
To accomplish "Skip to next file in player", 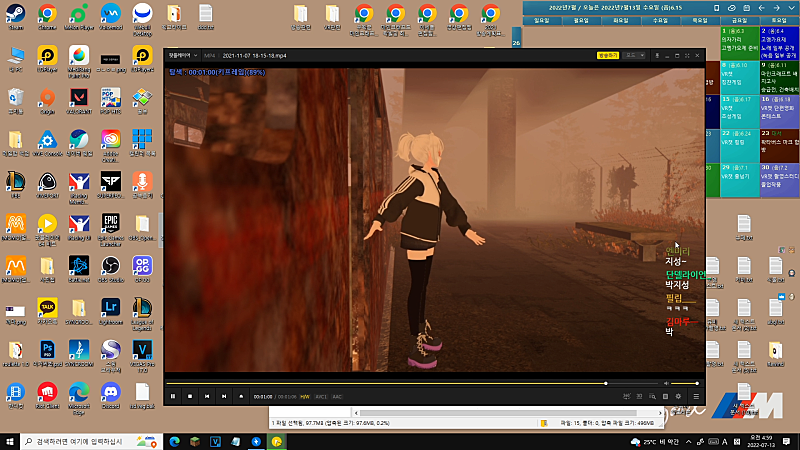I will click(223, 396).
